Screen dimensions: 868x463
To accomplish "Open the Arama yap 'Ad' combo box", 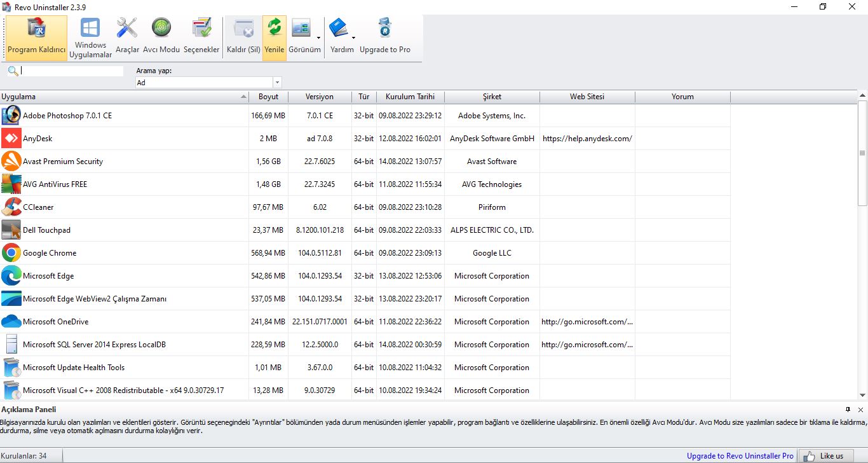I will coord(208,83).
